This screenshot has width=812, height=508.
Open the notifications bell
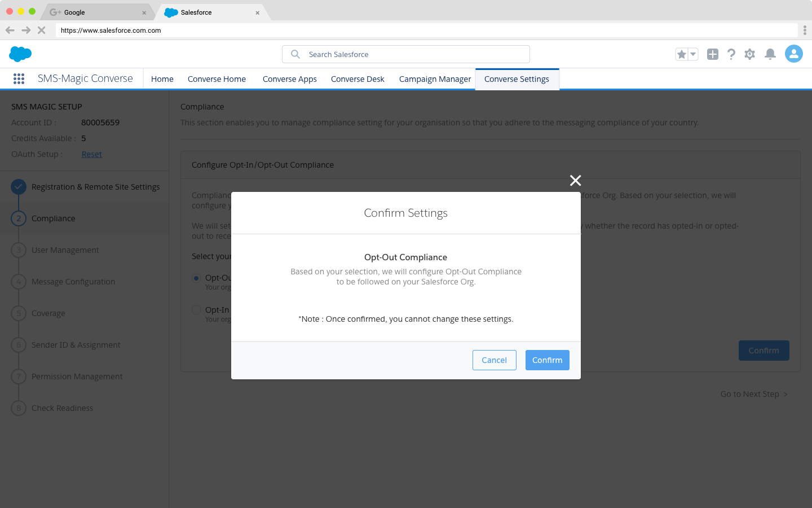coord(770,54)
